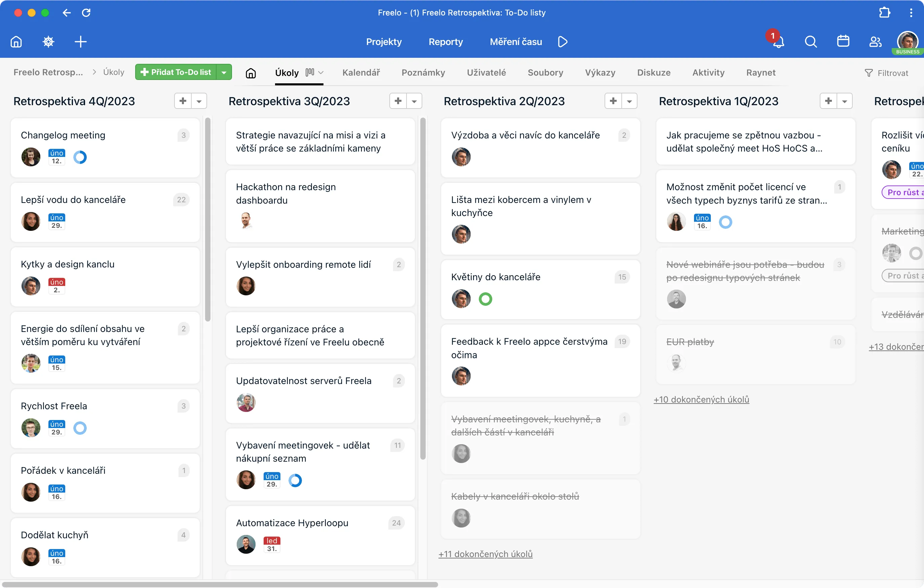This screenshot has width=924, height=588.
Task: Click the assignee avatar on Dodělat kuchyň
Action: [x=31, y=556]
